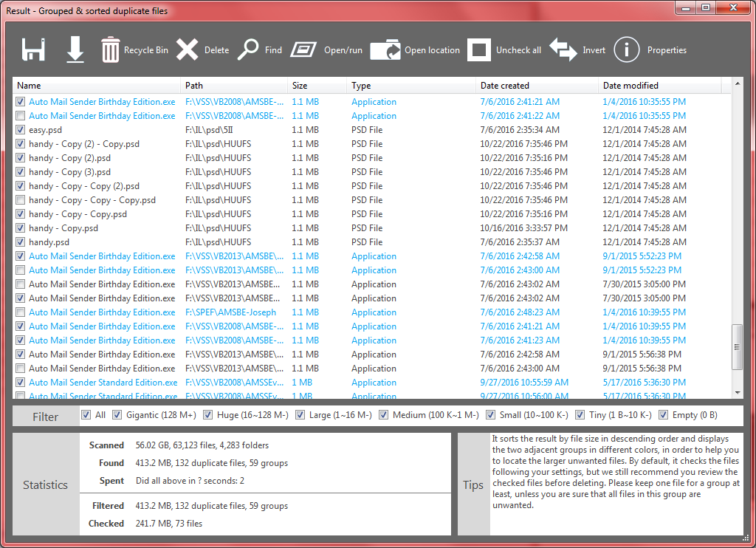756x548 pixels.
Task: Toggle the All filter checkbox
Action: [x=86, y=415]
